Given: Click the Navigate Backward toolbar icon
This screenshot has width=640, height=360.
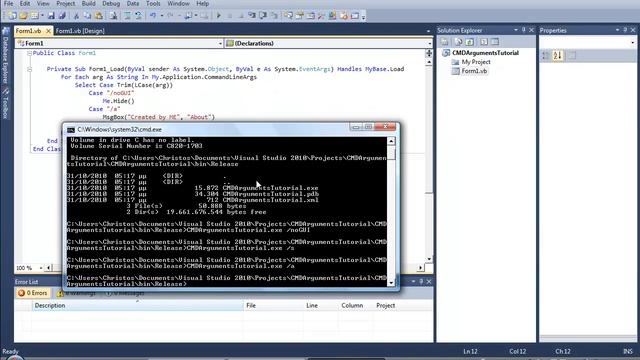Looking at the screenshot, I should pos(188,16).
